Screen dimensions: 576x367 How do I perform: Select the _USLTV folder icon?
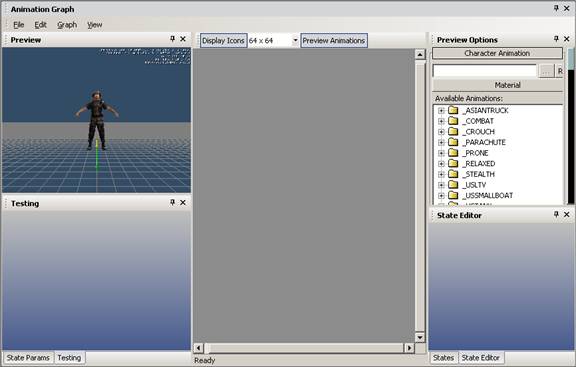[453, 184]
